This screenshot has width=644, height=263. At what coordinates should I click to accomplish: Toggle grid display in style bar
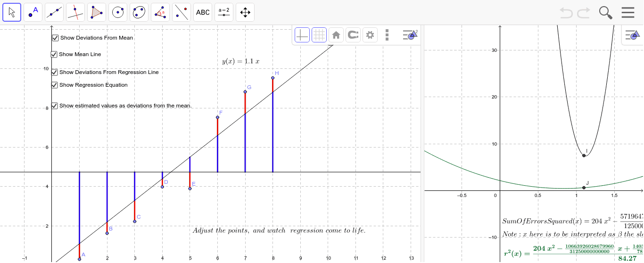(x=319, y=35)
